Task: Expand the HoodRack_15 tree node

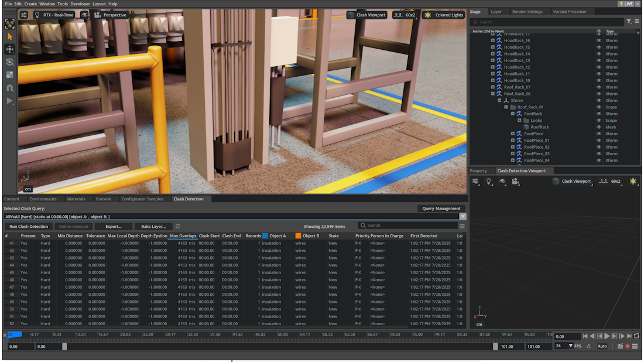Action: pos(493,47)
